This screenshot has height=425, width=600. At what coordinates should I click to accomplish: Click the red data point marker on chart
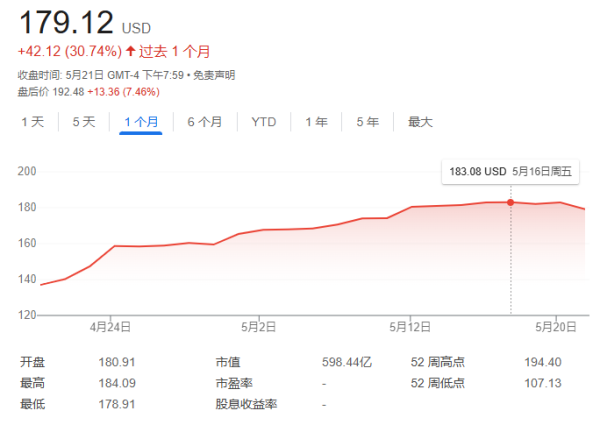pyautogui.click(x=511, y=202)
